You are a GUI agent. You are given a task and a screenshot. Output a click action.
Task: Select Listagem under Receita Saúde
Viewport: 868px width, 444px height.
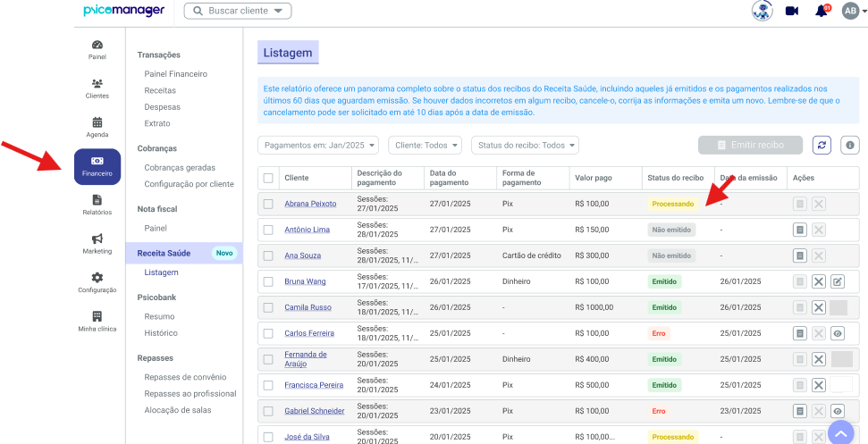(161, 272)
